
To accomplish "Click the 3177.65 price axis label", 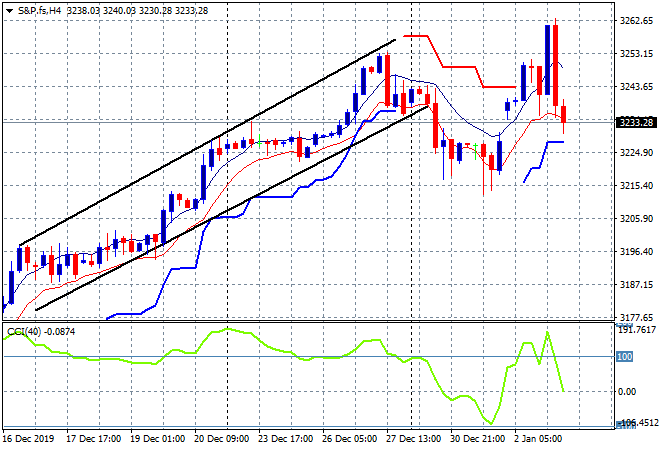I will click(636, 317).
